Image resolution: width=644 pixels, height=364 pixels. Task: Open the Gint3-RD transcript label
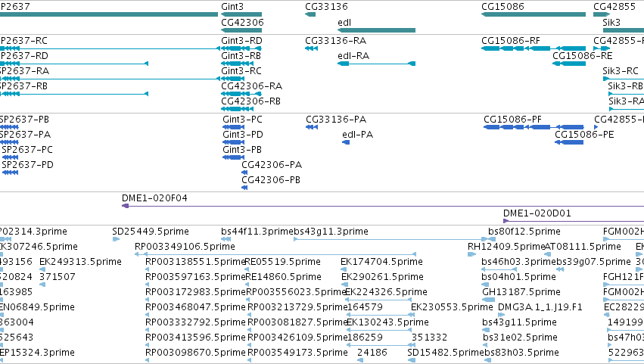[x=241, y=41]
